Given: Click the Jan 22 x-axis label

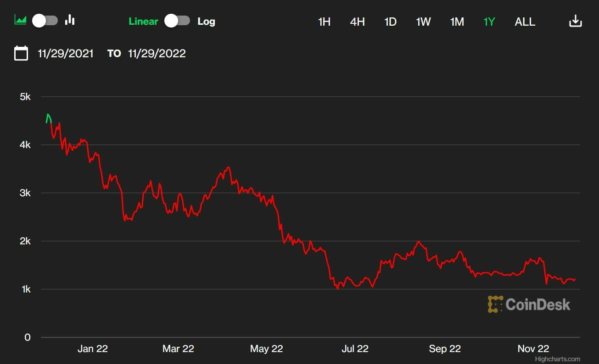Looking at the screenshot, I should (93, 349).
